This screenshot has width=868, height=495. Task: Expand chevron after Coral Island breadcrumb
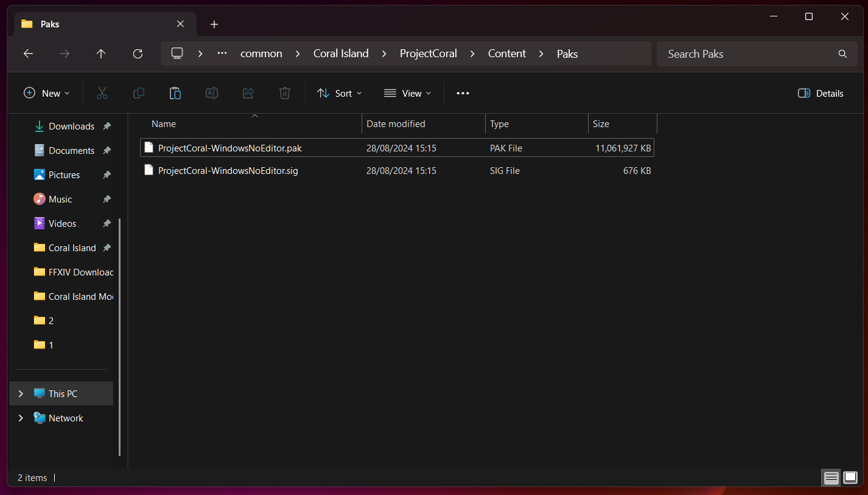point(384,54)
